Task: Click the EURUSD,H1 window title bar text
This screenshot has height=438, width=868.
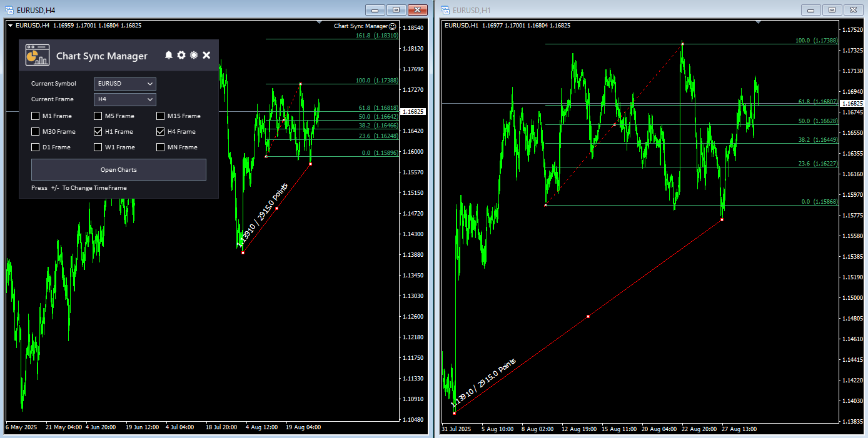Action: [x=472, y=10]
